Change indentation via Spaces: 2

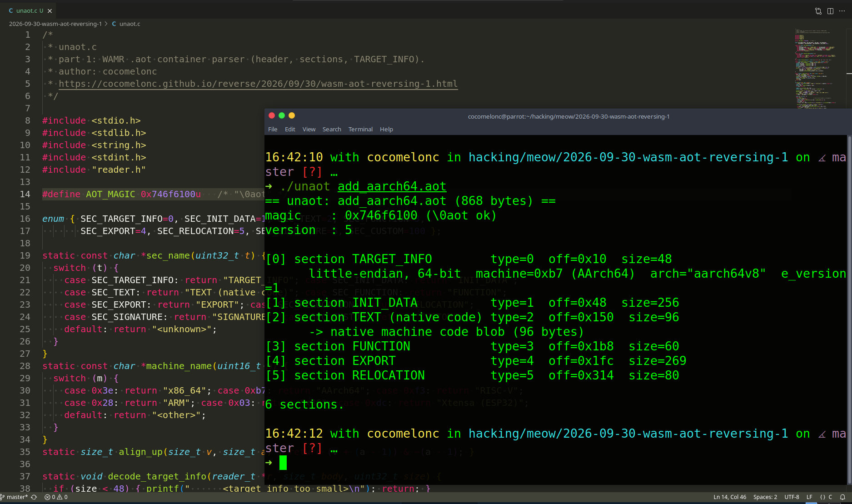(765, 497)
